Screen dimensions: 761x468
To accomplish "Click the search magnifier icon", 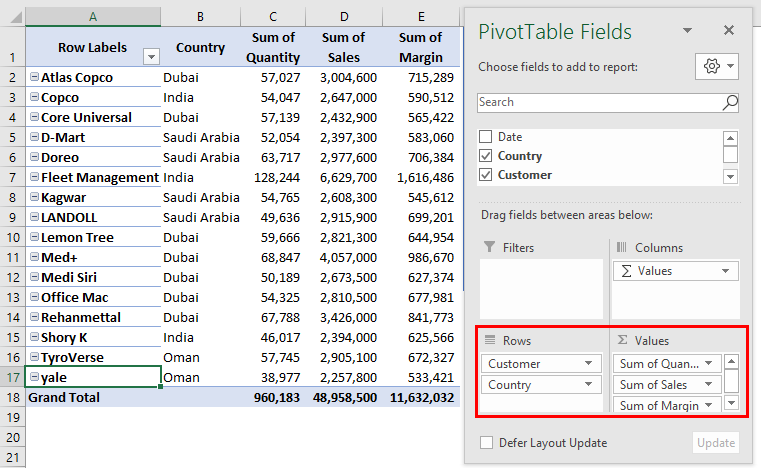I will [x=730, y=102].
